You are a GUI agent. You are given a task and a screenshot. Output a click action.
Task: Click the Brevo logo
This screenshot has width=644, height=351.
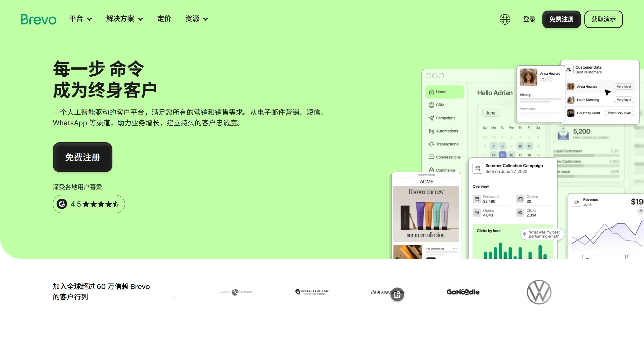(38, 19)
